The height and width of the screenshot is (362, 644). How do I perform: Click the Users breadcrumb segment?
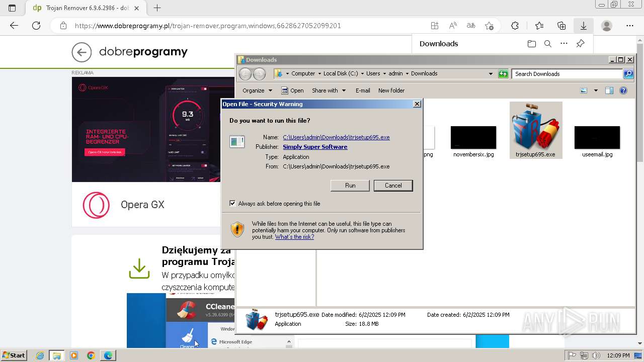(x=373, y=73)
